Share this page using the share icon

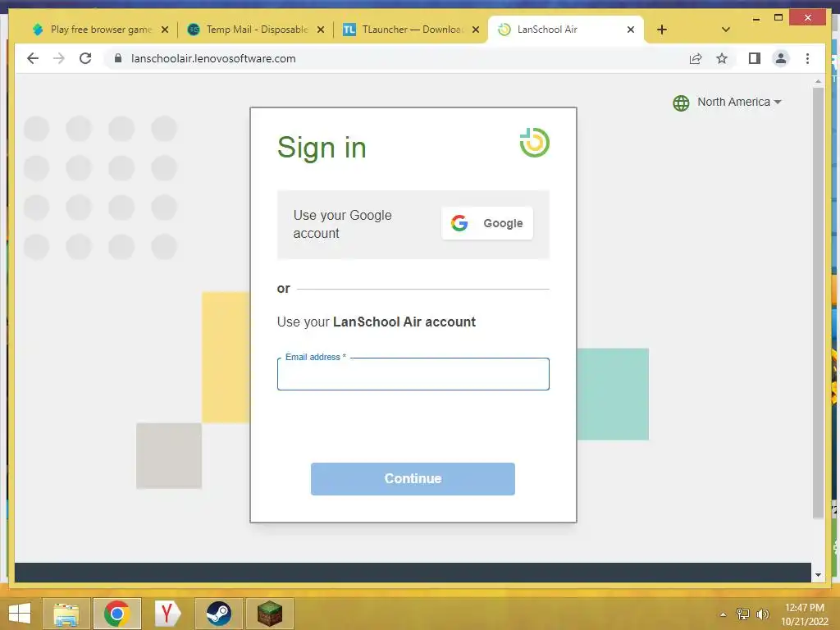pyautogui.click(x=696, y=58)
